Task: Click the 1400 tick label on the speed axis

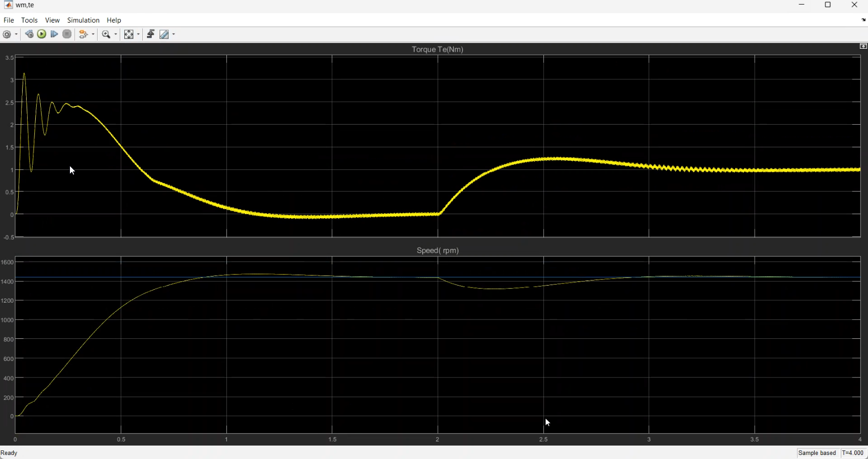Action: click(x=8, y=282)
